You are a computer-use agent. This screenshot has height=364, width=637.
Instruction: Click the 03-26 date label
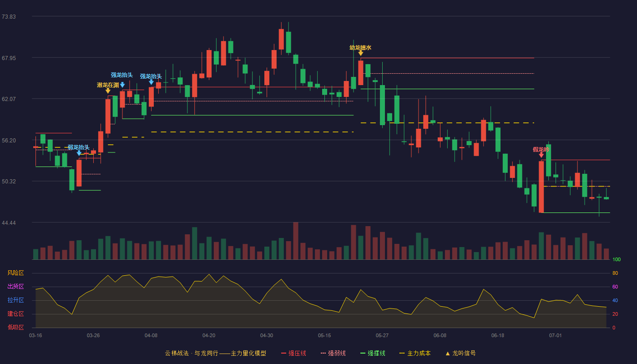[x=93, y=335]
